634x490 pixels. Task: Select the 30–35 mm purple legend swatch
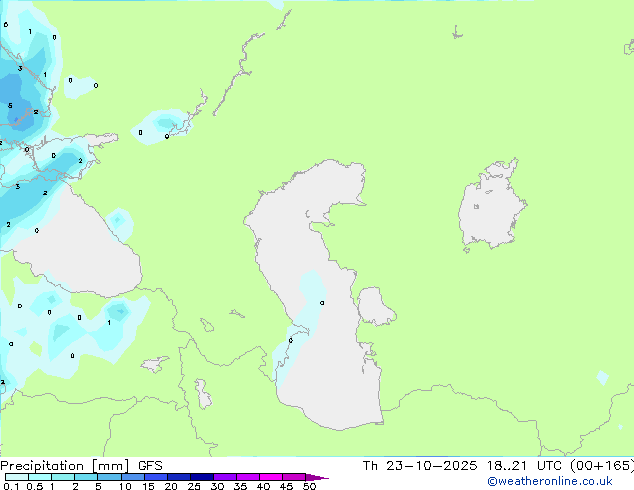pyautogui.click(x=224, y=477)
